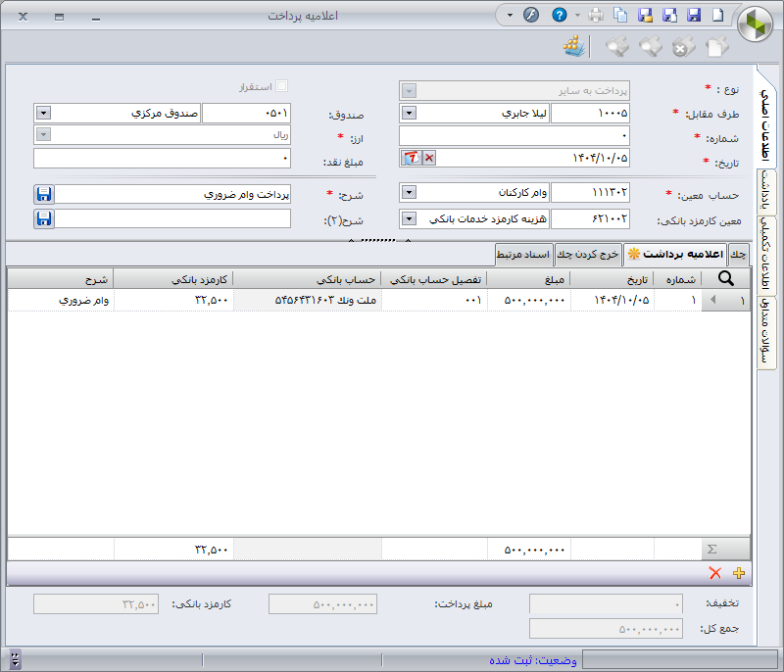
Task: Open the اسناد مرتبط tab
Action: (524, 254)
